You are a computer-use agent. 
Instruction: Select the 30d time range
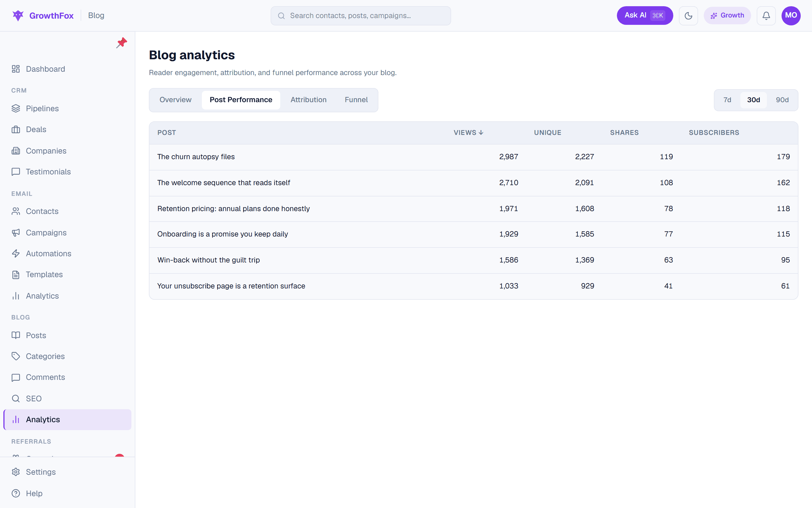point(753,100)
